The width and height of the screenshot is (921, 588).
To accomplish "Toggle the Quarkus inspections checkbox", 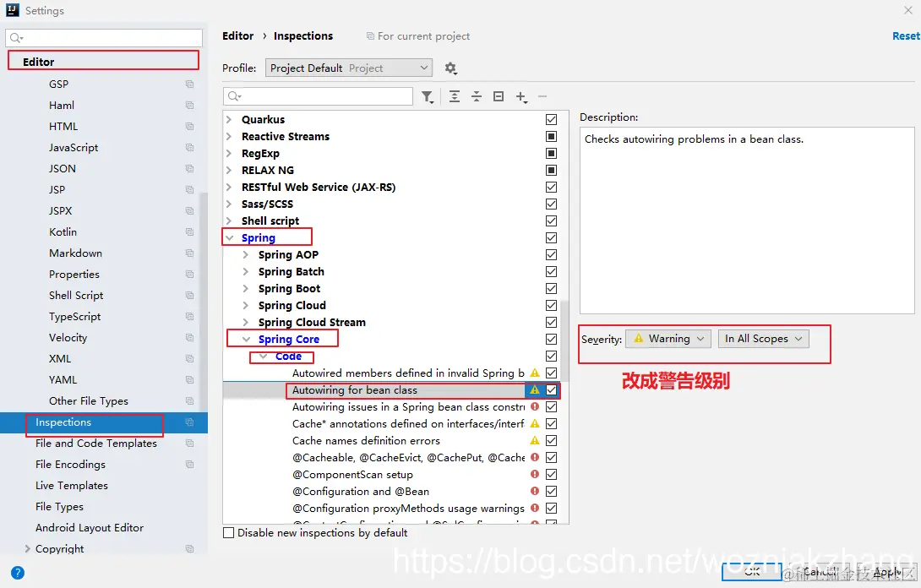I will pos(551,119).
